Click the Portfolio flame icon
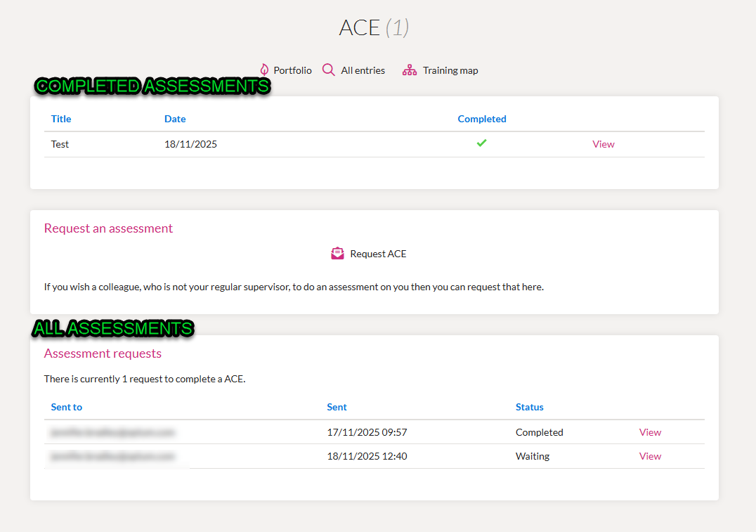This screenshot has height=532, width=756. 264,70
